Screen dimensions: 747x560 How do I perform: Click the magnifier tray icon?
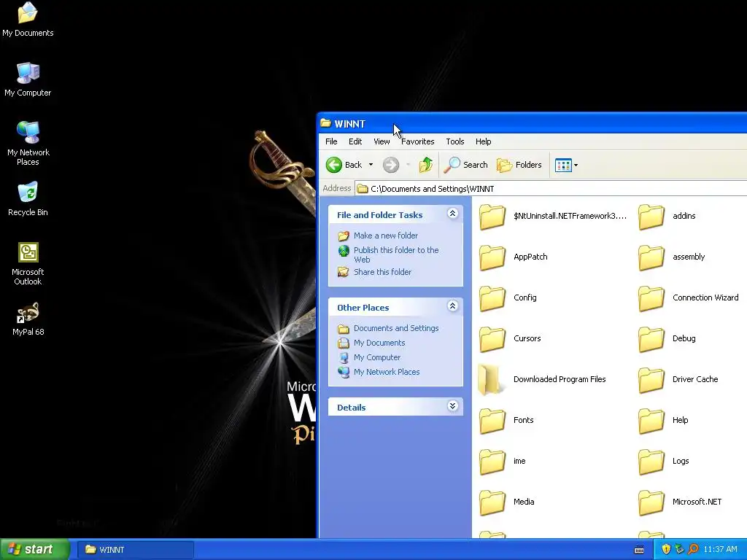(693, 550)
